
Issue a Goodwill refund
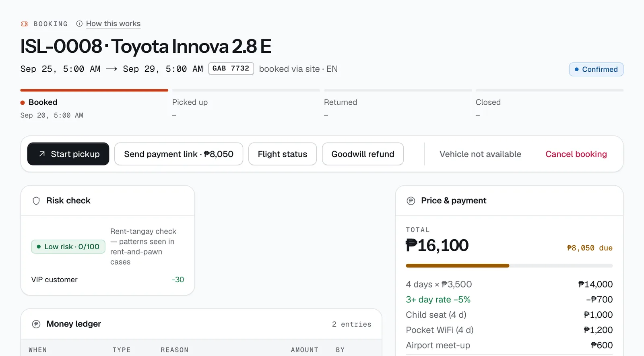click(x=363, y=154)
